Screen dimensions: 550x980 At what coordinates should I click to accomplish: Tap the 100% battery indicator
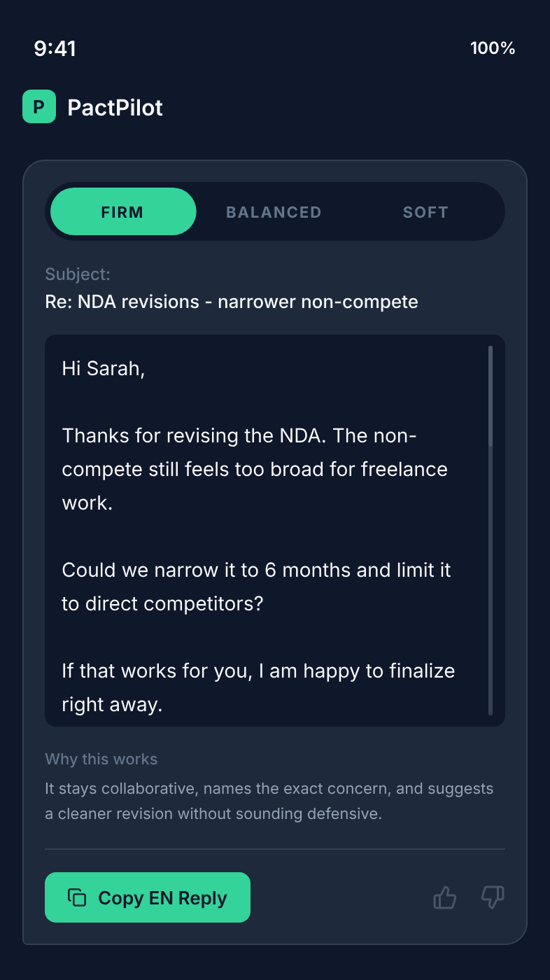click(x=493, y=49)
